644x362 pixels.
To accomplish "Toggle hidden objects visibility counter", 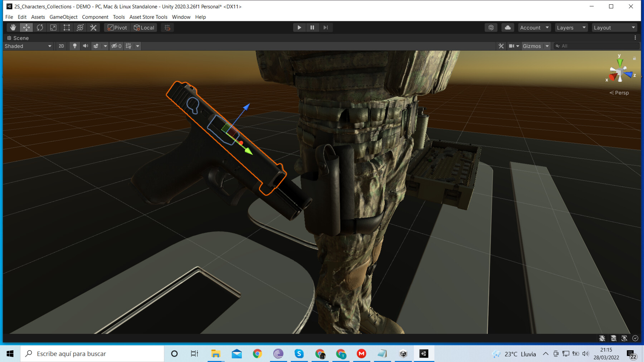I will pyautogui.click(x=117, y=46).
